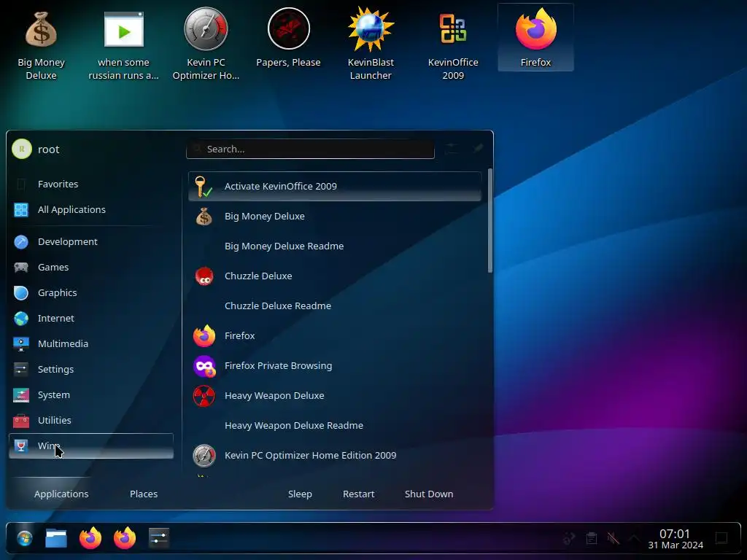Open Big Money Deluxe desktop shortcut

[x=41, y=44]
